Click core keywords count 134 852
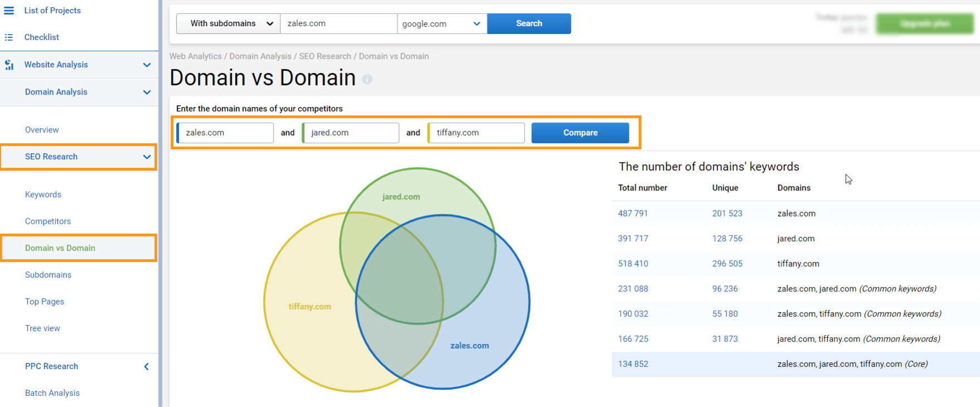Viewport: 980px width, 407px height. pos(633,364)
